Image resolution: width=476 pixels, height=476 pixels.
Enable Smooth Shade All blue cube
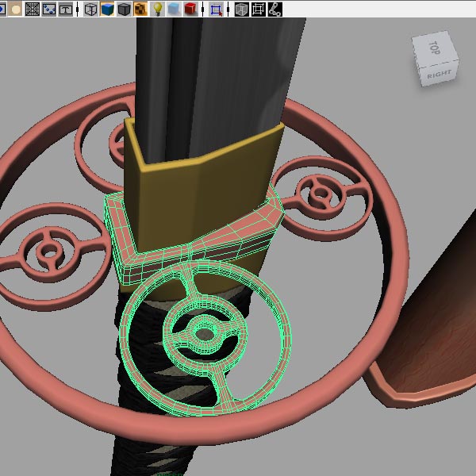107,9
